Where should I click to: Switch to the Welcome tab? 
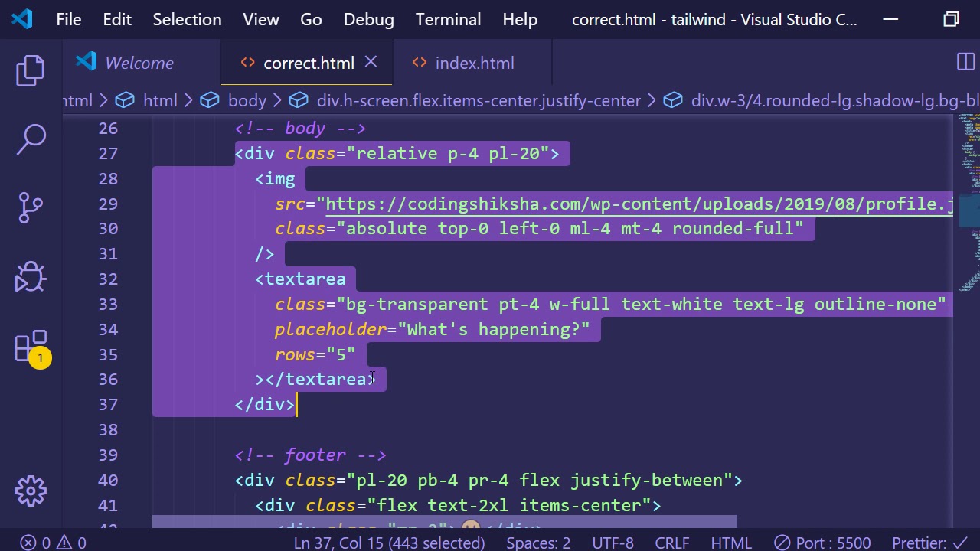(x=139, y=63)
